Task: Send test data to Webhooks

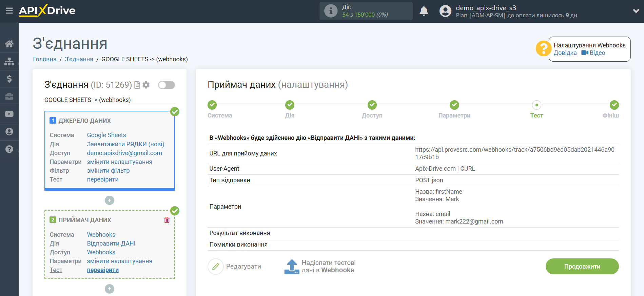Action: point(320,267)
